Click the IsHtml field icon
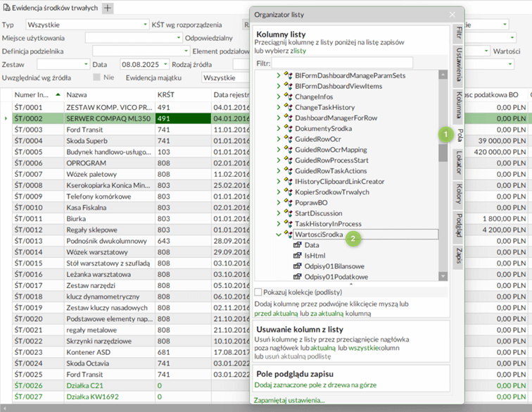Screen dimensions: 532x412 point(297,255)
